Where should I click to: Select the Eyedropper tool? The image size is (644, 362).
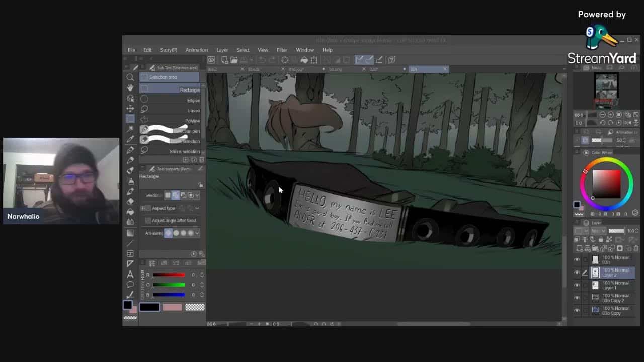pyautogui.click(x=130, y=139)
